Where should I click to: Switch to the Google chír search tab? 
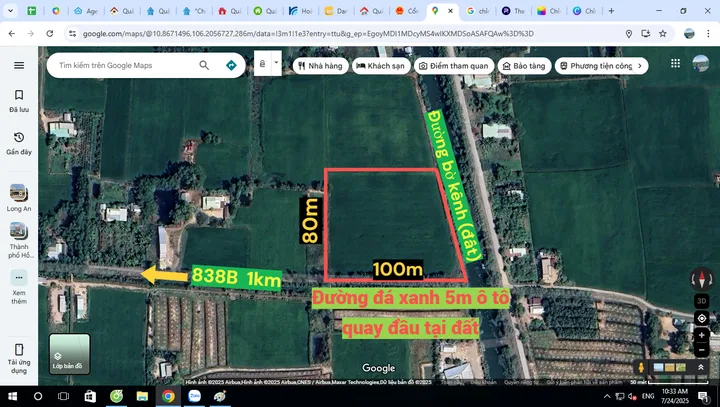[478, 11]
